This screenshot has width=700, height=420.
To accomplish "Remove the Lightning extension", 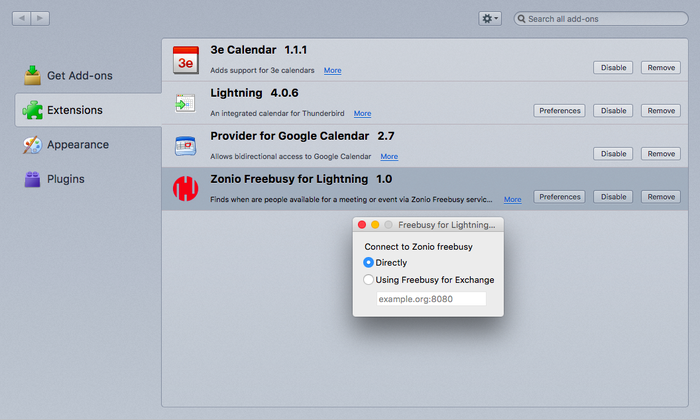I will point(661,111).
